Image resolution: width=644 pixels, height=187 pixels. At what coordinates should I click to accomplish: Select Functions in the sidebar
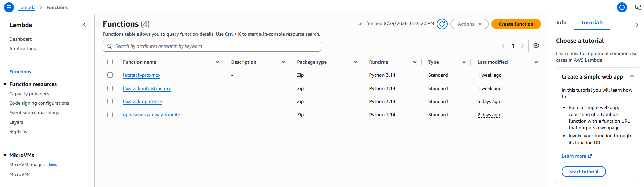pyautogui.click(x=20, y=72)
